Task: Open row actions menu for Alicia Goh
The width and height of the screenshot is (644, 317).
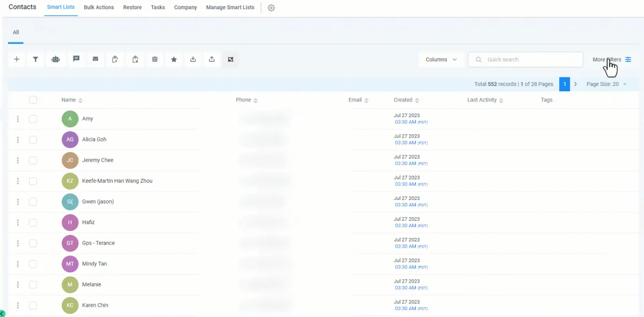Action: (x=18, y=140)
